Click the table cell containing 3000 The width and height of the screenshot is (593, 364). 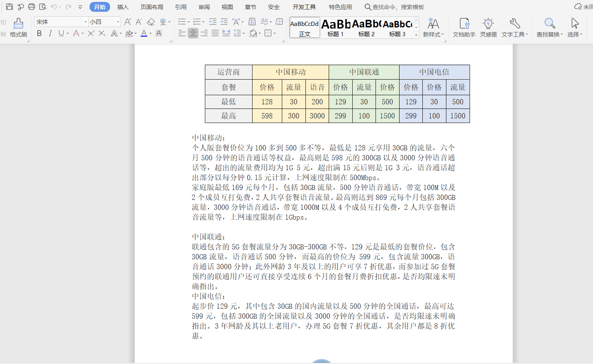pos(317,116)
